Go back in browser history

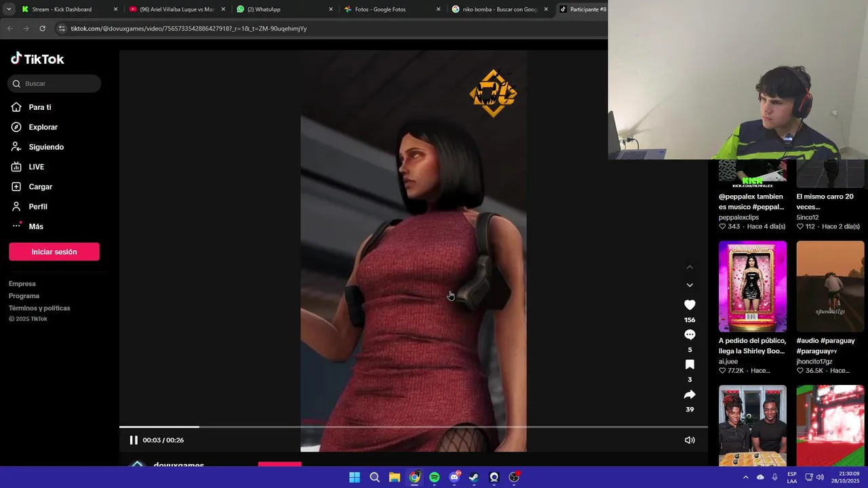[9, 28]
